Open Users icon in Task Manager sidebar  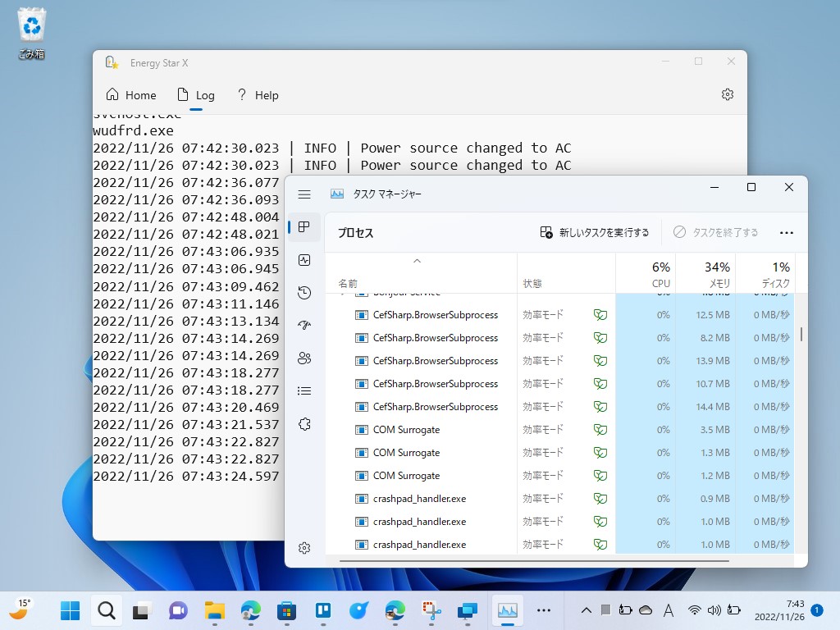(304, 358)
